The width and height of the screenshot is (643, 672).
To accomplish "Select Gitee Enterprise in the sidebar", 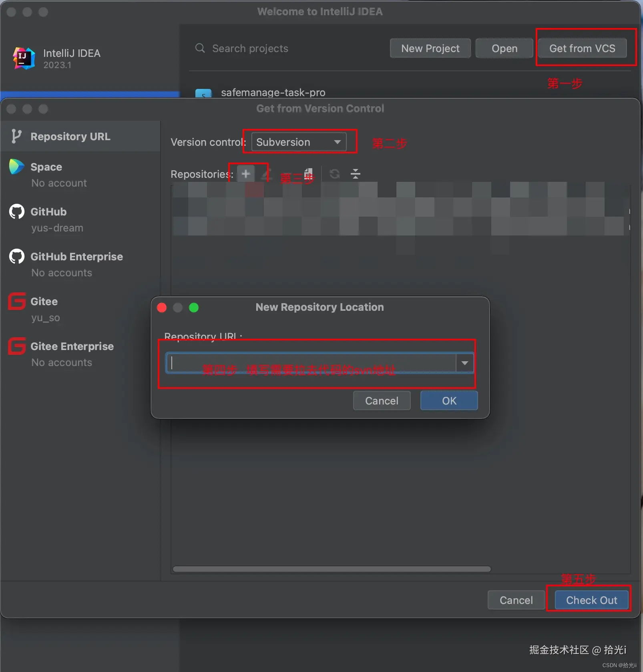I will click(80, 354).
